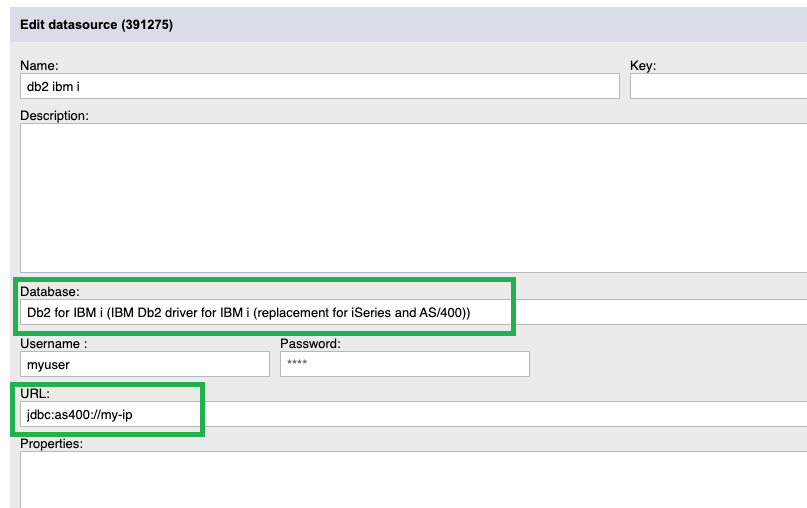Image resolution: width=807 pixels, height=508 pixels.
Task: Click the "Db2 for IBM i" database selection text
Action: [x=65, y=312]
